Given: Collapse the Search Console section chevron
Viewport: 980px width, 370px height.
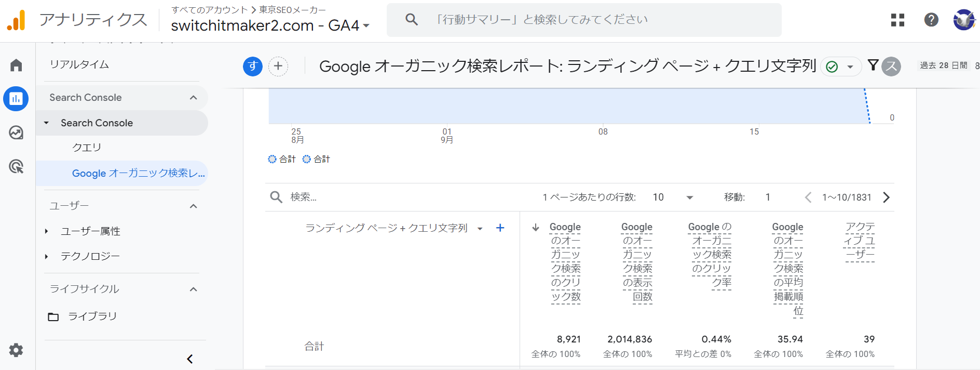Looking at the screenshot, I should pos(194,98).
